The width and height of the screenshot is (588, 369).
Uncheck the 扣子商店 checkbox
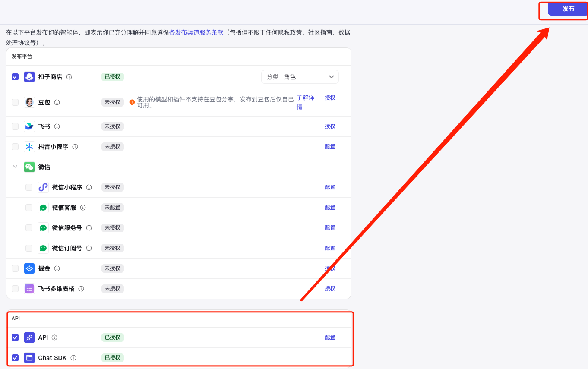[15, 77]
